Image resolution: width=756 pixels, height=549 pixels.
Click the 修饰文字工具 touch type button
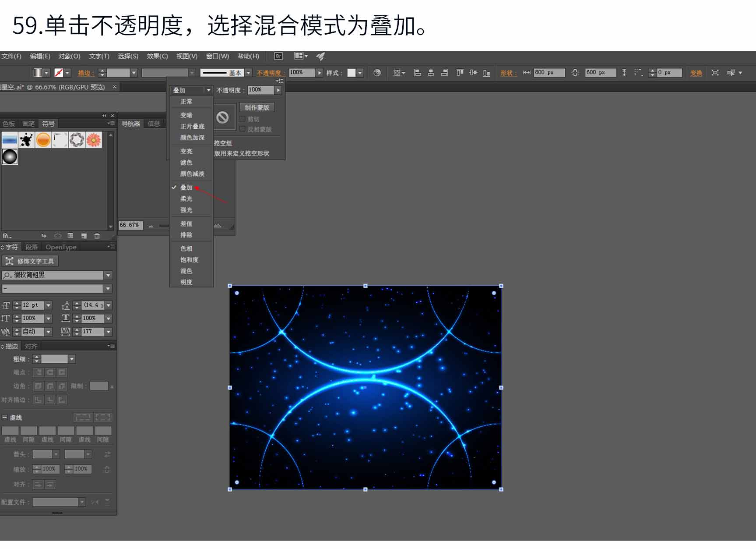tap(30, 261)
